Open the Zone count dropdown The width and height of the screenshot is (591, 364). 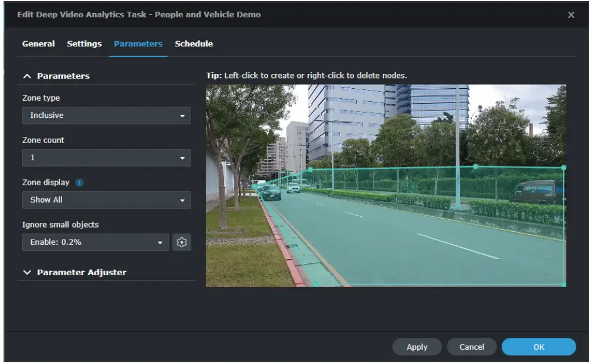coord(107,157)
